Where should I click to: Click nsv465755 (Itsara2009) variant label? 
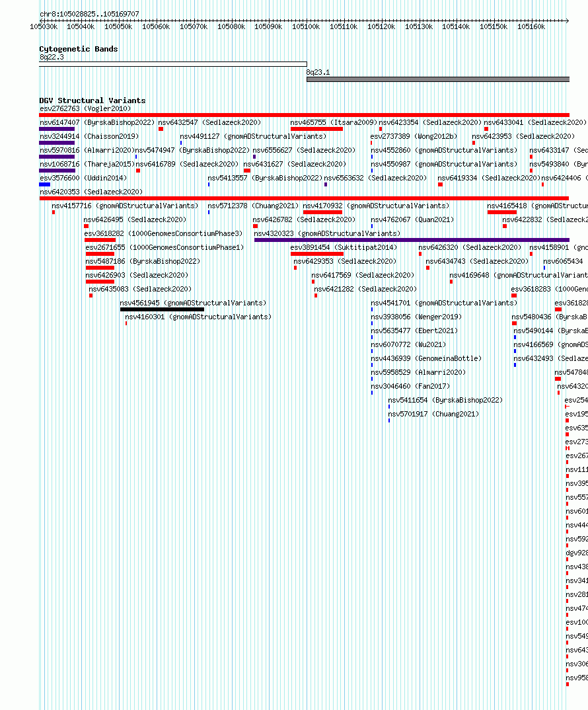(x=334, y=123)
